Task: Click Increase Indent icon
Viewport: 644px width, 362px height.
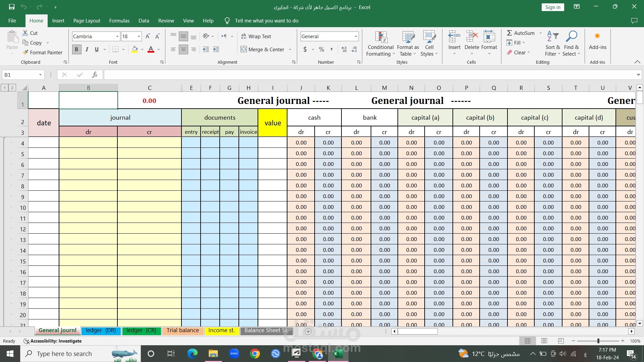Action: click(216, 49)
